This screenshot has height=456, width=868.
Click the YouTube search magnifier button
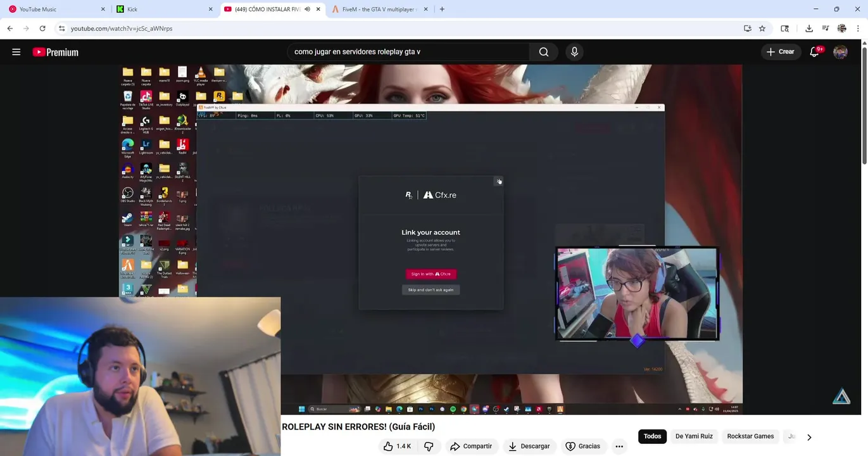point(544,52)
